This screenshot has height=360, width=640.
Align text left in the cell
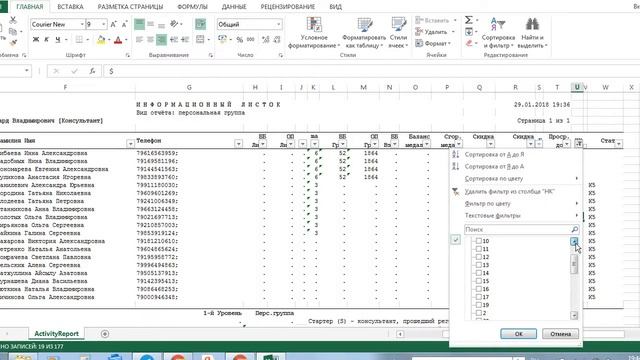(140, 40)
